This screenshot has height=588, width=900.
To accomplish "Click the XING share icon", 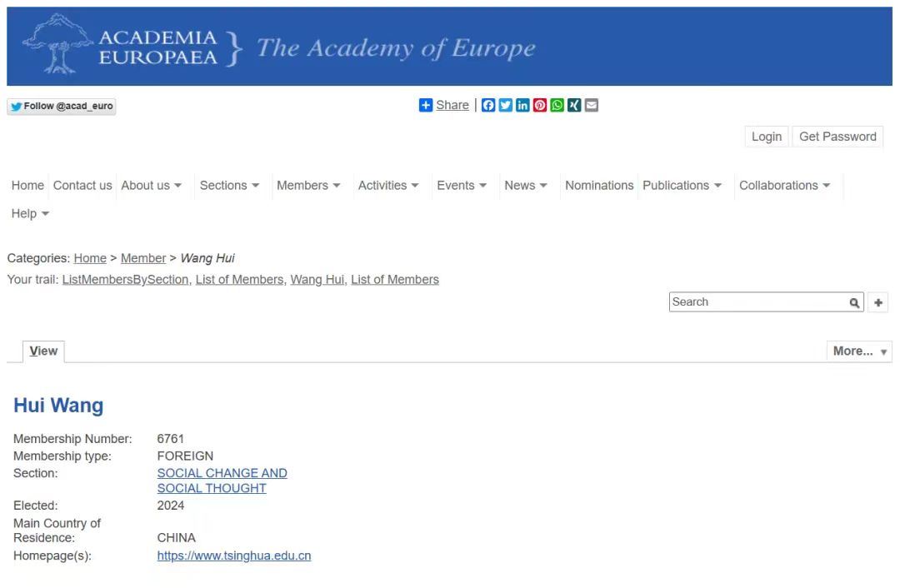I will click(574, 105).
